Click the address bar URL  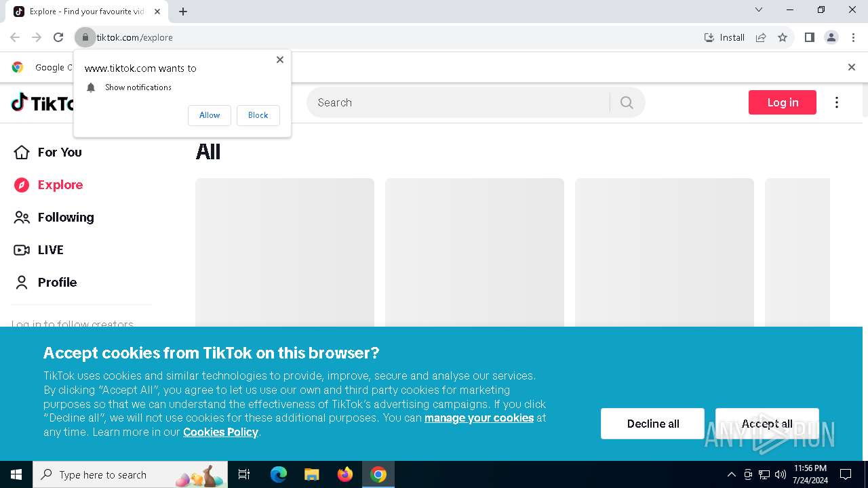pos(135,37)
